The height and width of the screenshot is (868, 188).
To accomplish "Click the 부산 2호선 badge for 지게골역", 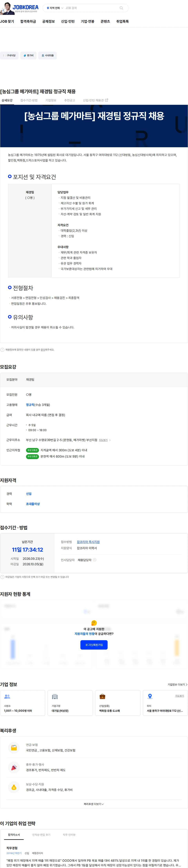I will coord(32,450).
